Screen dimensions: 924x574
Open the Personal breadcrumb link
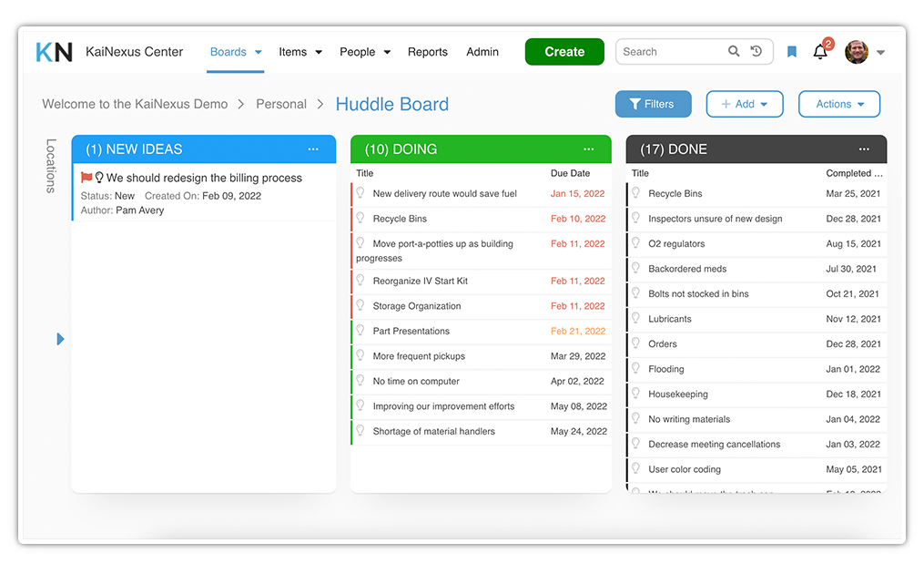click(281, 104)
